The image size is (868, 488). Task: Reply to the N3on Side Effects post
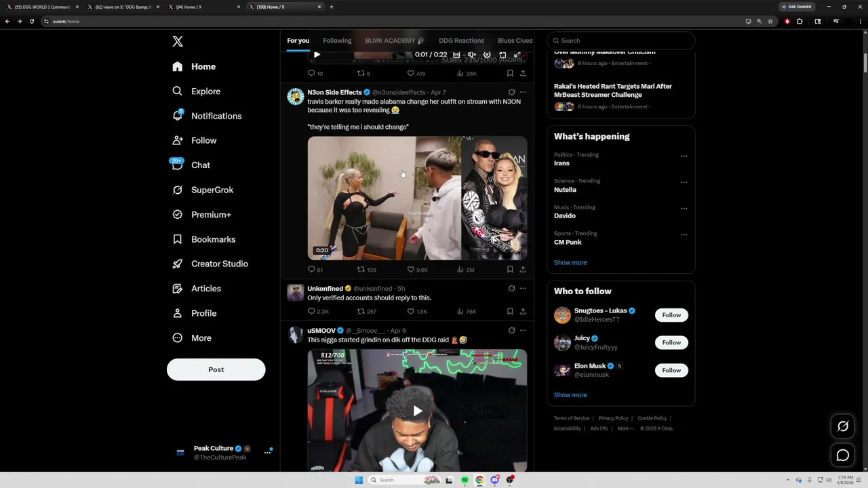315,270
